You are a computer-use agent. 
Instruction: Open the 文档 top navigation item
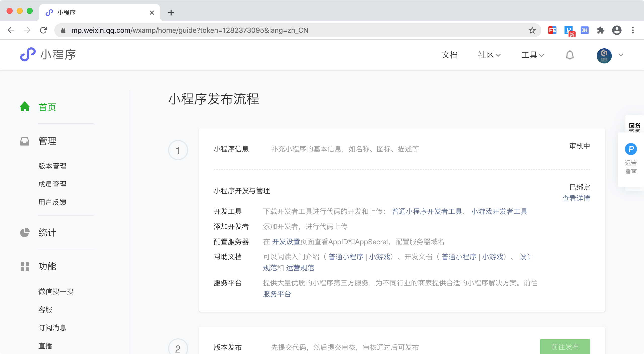450,55
